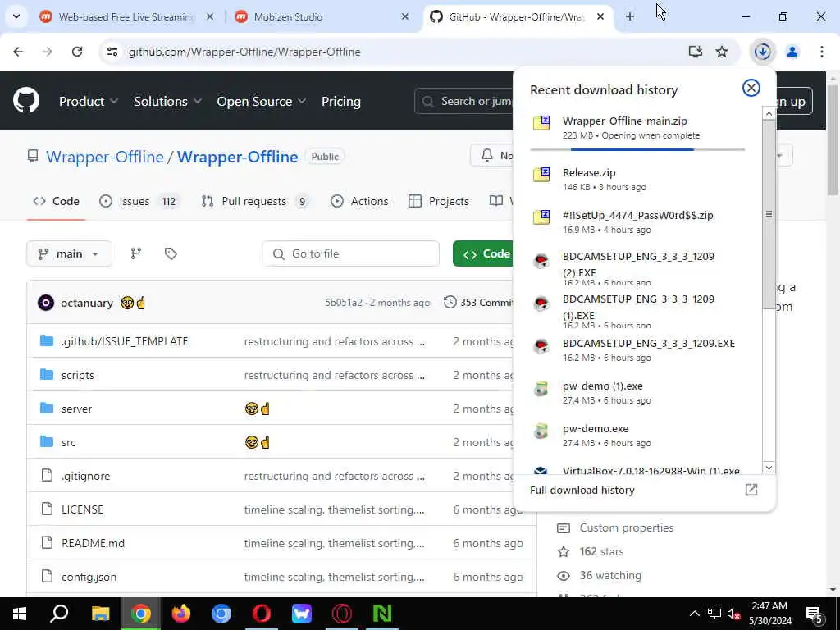Screen dimensions: 840x630
Task: Click download list scroll down arrow
Action: pos(769,468)
